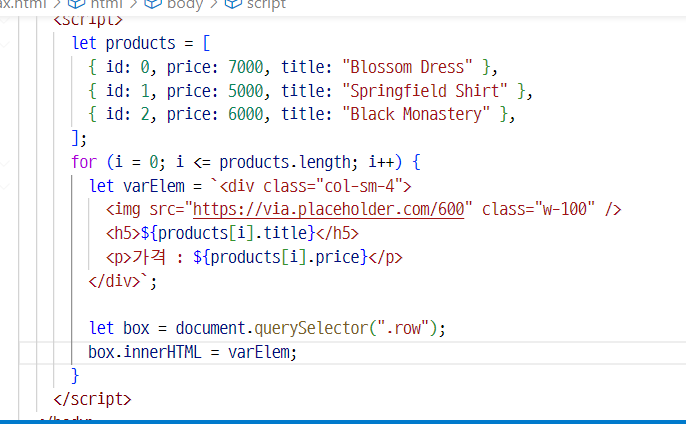
Task: Expand the chevron between body and script
Action: pyautogui.click(x=213, y=4)
